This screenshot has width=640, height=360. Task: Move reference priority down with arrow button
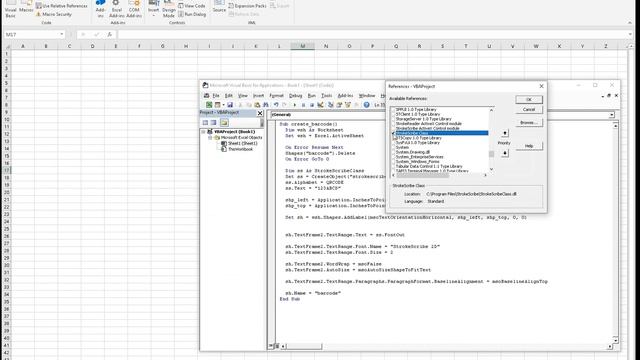click(505, 153)
